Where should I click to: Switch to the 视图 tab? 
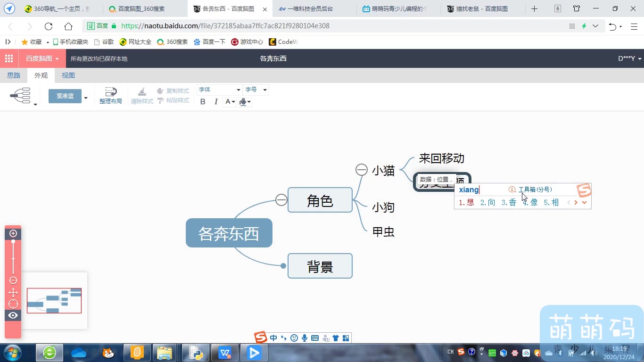68,75
